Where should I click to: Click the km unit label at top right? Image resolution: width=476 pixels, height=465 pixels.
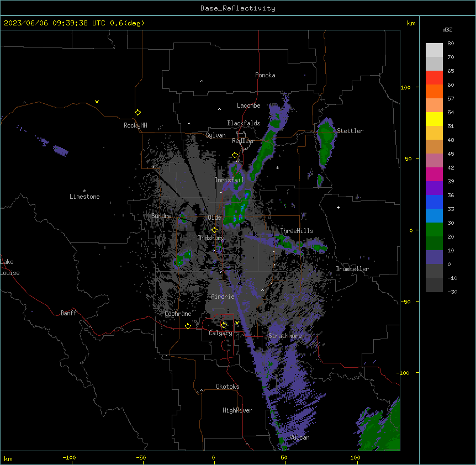pyautogui.click(x=411, y=23)
